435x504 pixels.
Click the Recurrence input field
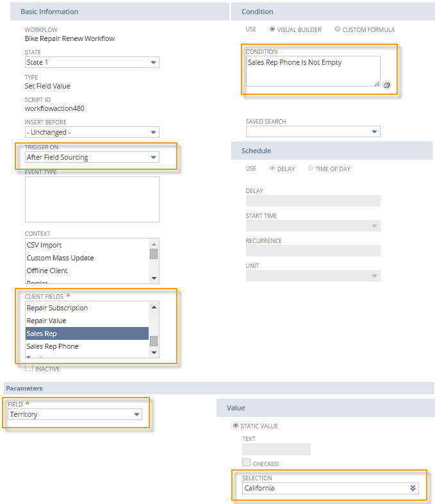313,251
